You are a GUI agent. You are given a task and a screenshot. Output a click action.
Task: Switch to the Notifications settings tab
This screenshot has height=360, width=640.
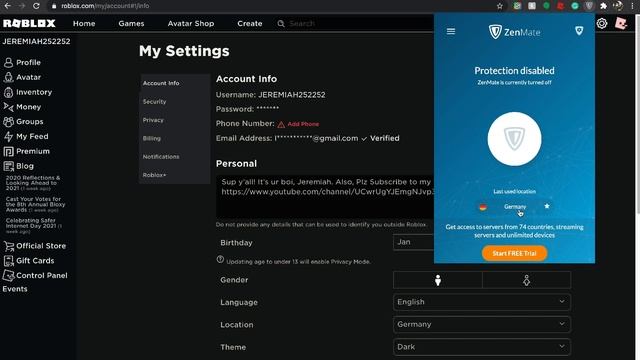click(175, 156)
